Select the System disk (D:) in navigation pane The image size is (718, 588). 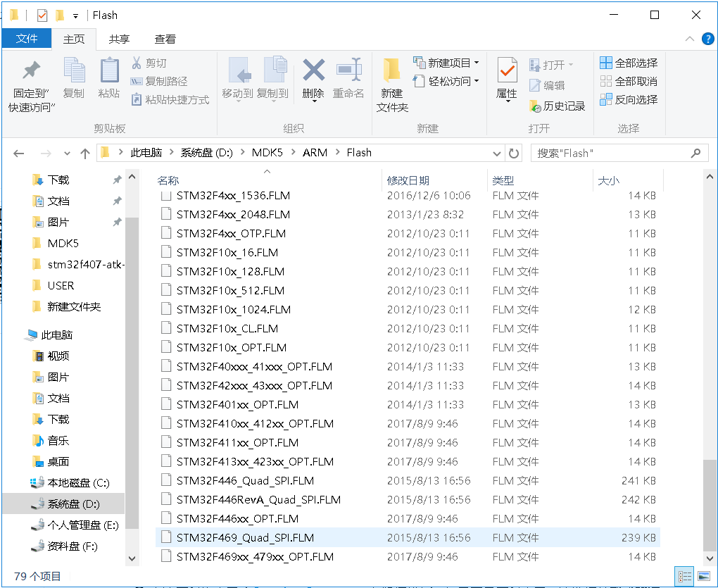point(64,503)
